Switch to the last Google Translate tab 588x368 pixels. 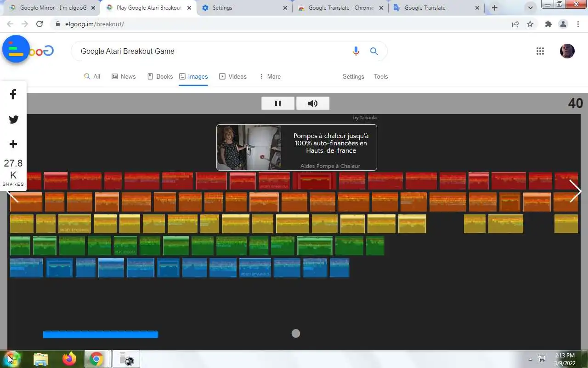pos(436,8)
